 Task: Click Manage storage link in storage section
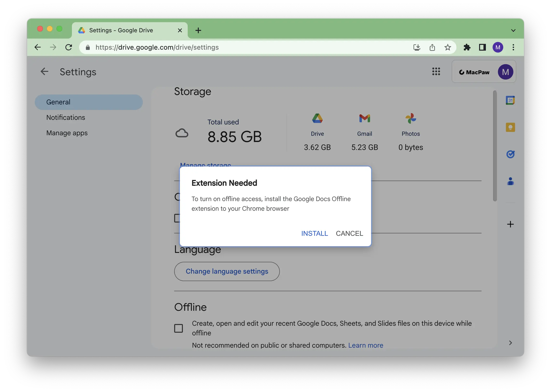[x=206, y=165]
